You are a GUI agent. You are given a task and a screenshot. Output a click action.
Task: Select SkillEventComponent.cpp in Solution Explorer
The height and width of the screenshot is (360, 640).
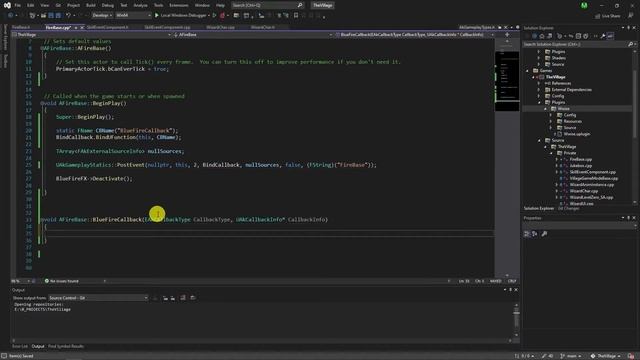(593, 172)
